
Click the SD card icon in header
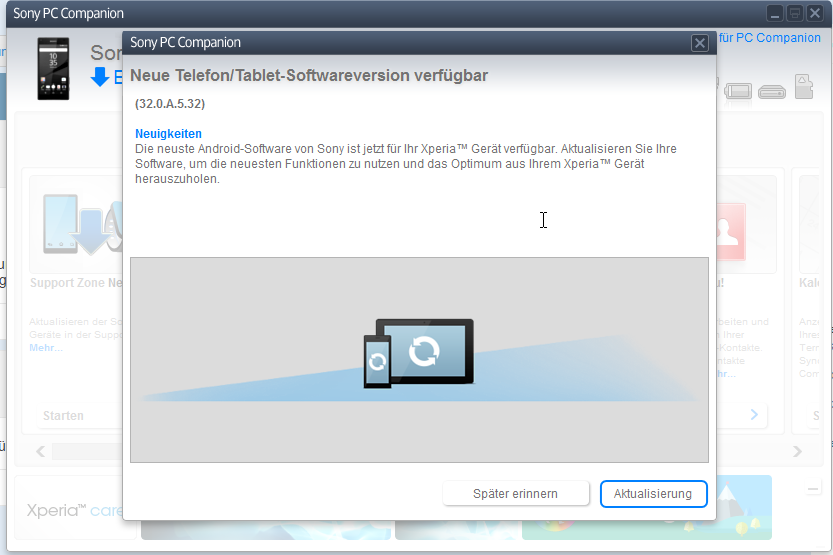click(804, 87)
